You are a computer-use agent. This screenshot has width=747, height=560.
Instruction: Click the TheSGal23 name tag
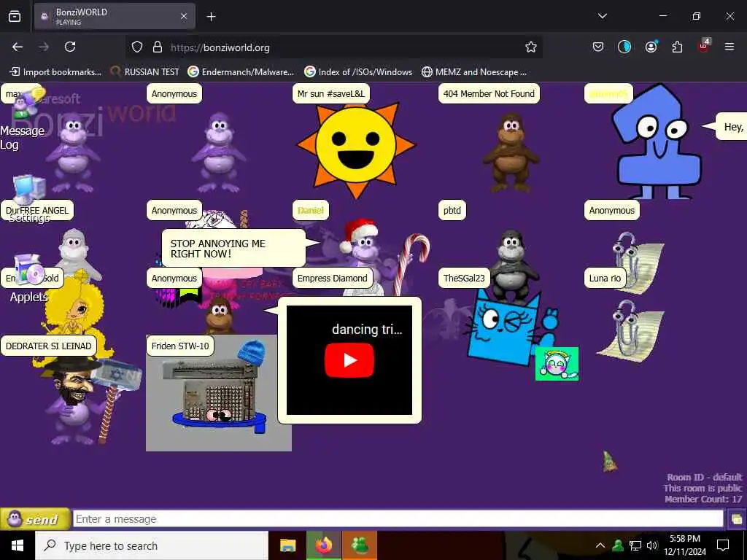tap(464, 278)
